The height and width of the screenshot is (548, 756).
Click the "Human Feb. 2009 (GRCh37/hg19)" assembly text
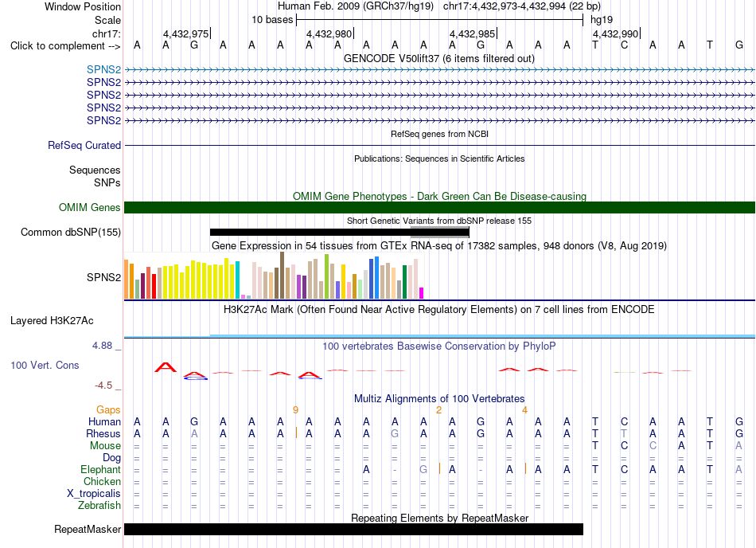point(356,6)
